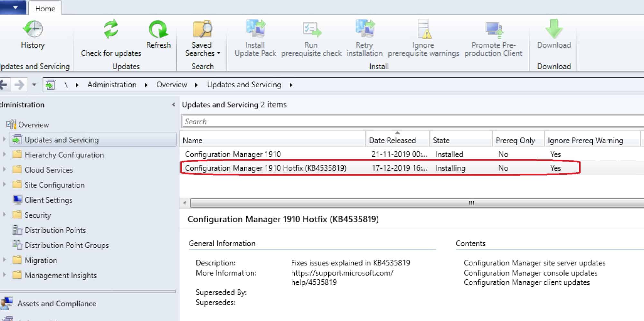
Task: Open the breadcrumb arrow after Updates and Servicing
Action: pyautogui.click(x=291, y=85)
